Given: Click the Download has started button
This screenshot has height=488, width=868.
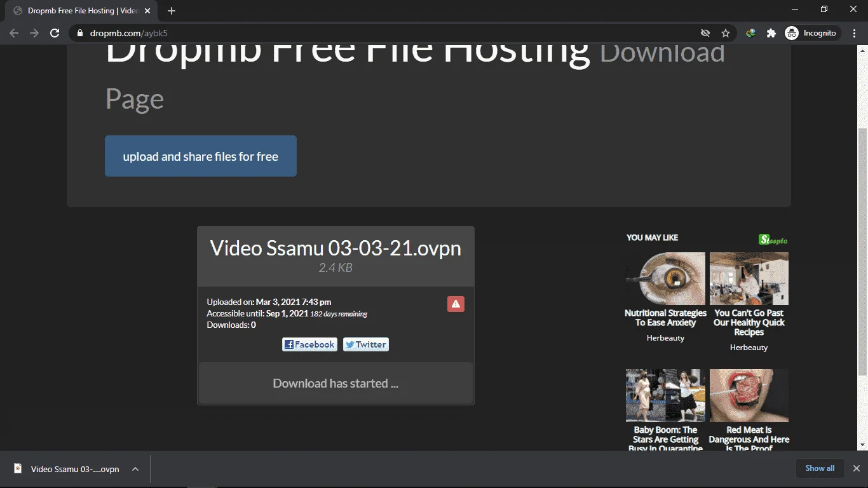Looking at the screenshot, I should pyautogui.click(x=336, y=383).
